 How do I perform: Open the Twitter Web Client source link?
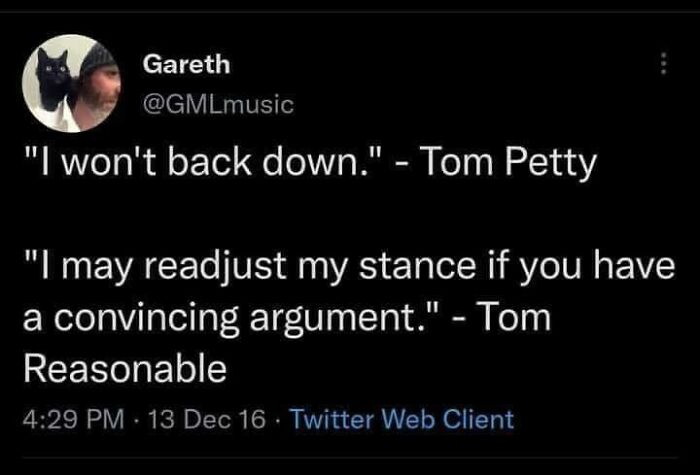(x=401, y=418)
